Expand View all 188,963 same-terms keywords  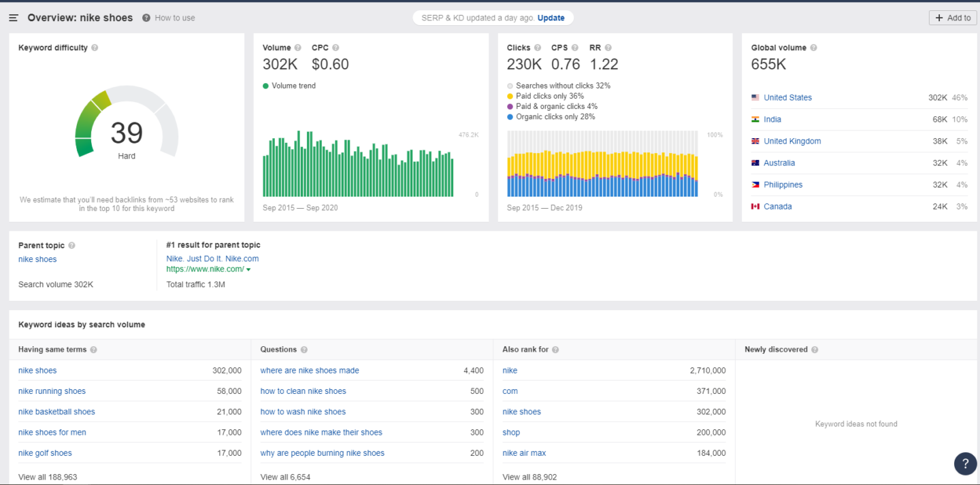[48, 477]
